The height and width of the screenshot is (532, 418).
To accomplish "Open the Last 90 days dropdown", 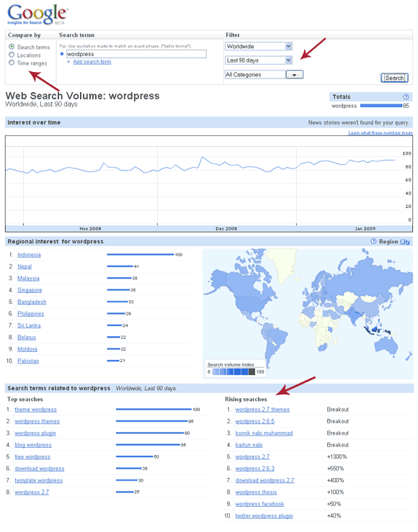I will [x=259, y=60].
